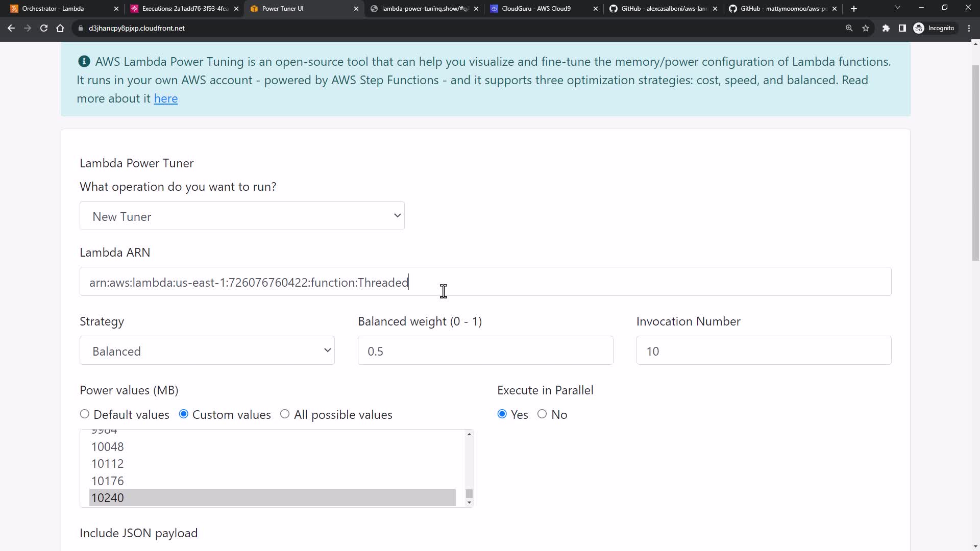Follow the 'here' link in the info banner

click(166, 98)
